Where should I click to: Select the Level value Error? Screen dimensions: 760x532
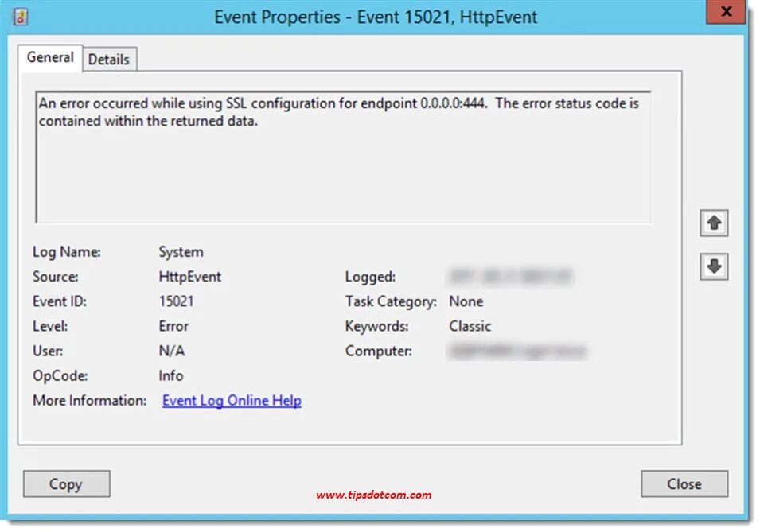coord(173,326)
